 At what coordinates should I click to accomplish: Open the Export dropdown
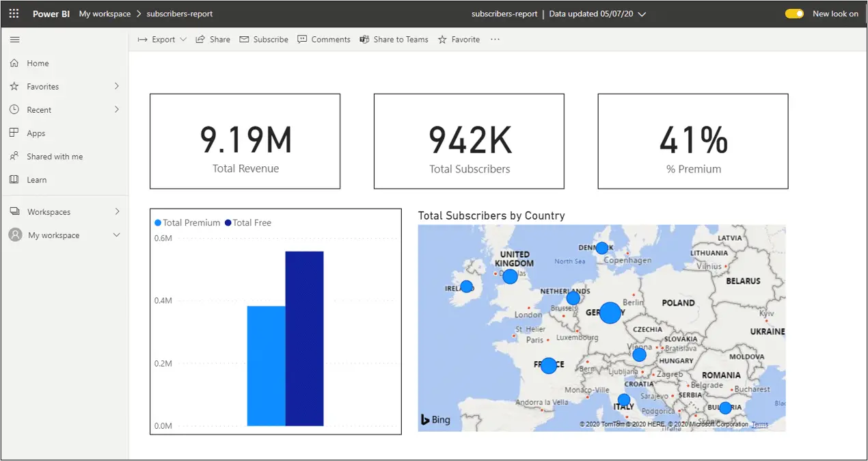tap(183, 39)
